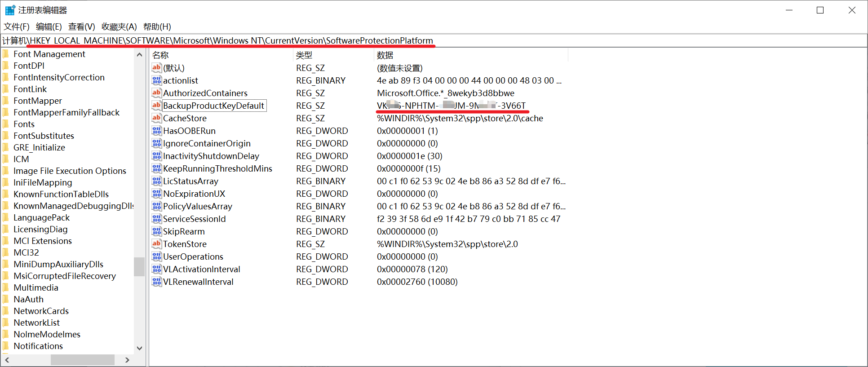Viewport: 868px width, 367px height.
Task: Select the LanguagePack key in the tree
Action: (41, 217)
